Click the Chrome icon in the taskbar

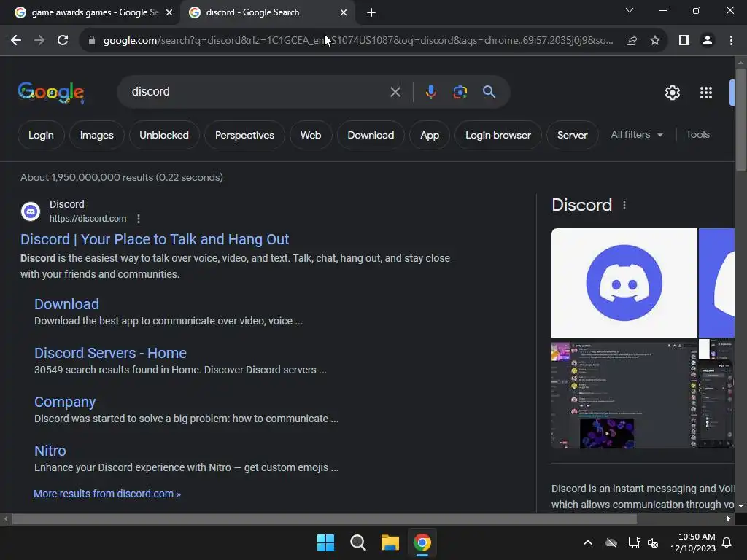tap(422, 542)
